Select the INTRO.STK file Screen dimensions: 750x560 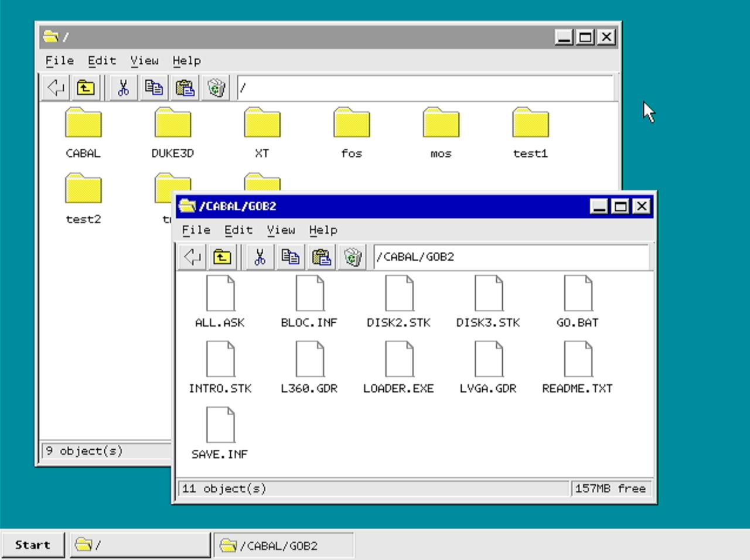point(220,368)
